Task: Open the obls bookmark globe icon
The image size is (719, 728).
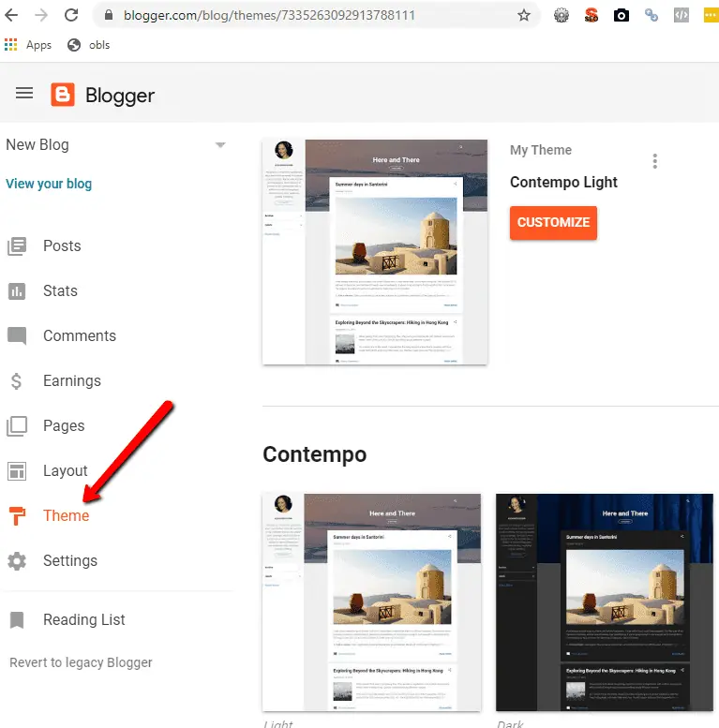Action: tap(74, 45)
